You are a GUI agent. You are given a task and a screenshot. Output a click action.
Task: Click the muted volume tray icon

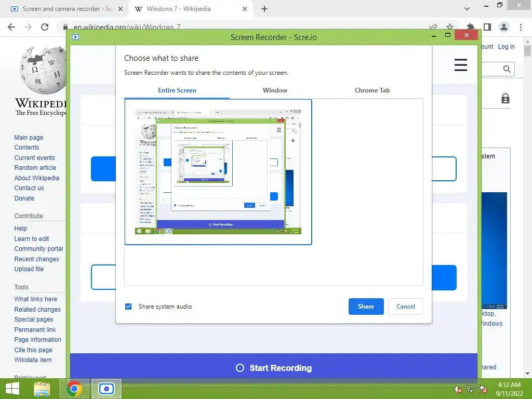tap(458, 389)
